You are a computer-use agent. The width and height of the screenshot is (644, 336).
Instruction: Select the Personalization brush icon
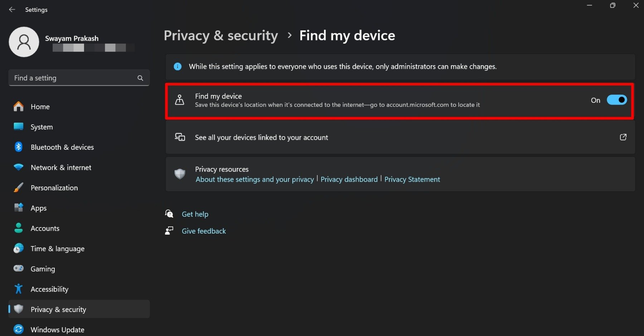pos(18,187)
